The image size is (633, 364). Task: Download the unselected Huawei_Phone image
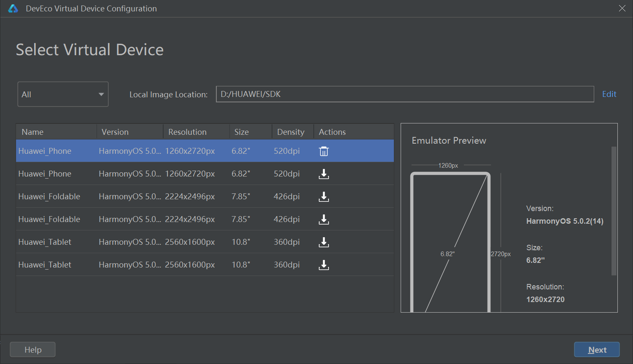(323, 174)
